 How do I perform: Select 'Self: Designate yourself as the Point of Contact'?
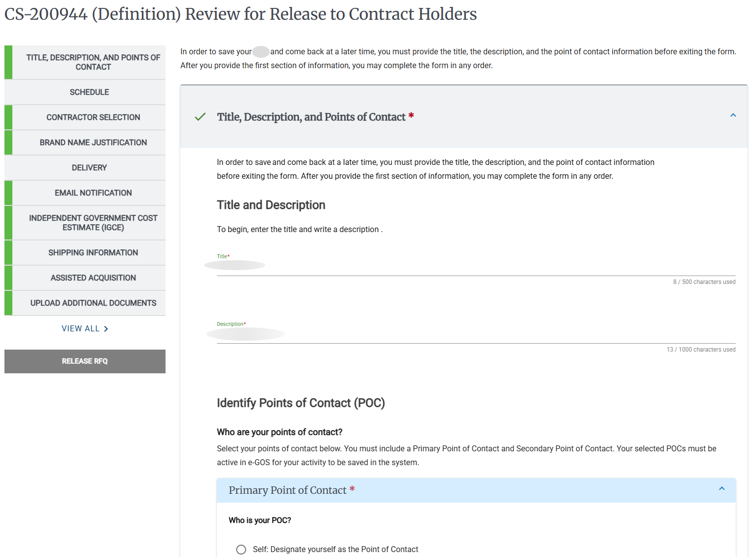241,549
